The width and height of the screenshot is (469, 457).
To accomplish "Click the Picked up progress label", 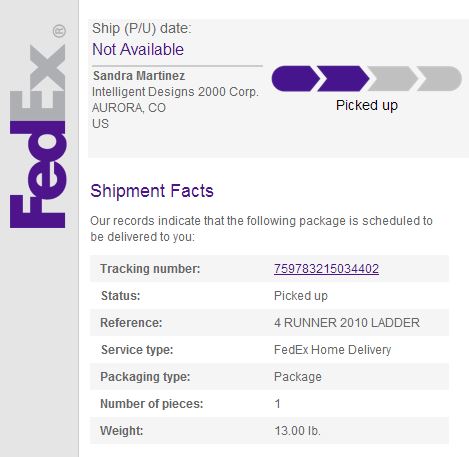I will tap(367, 106).
